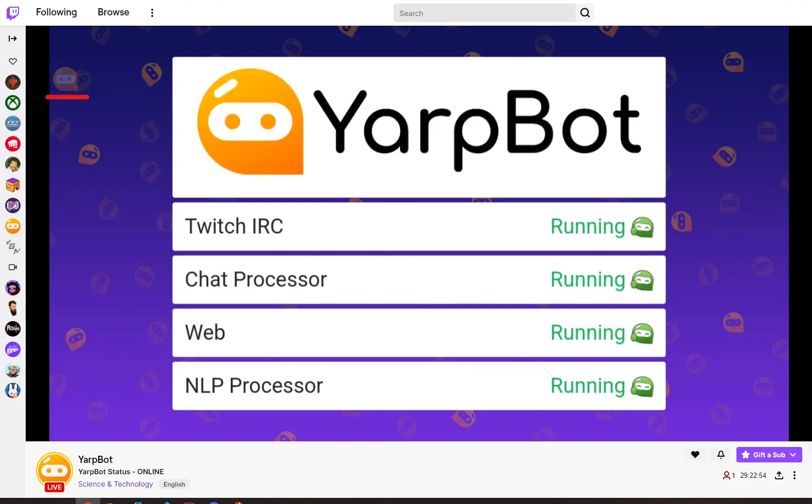Expand the collapsed left sidebar

(x=13, y=39)
